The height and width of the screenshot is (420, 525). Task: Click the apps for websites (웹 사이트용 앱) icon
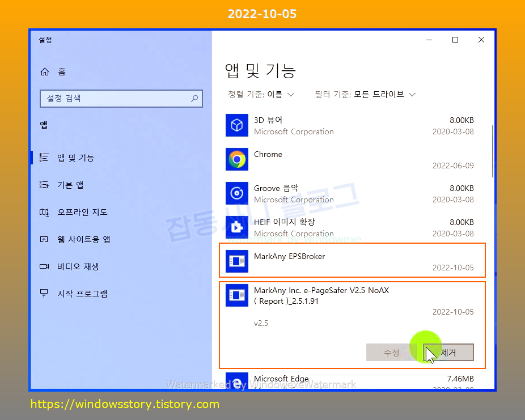coord(44,239)
